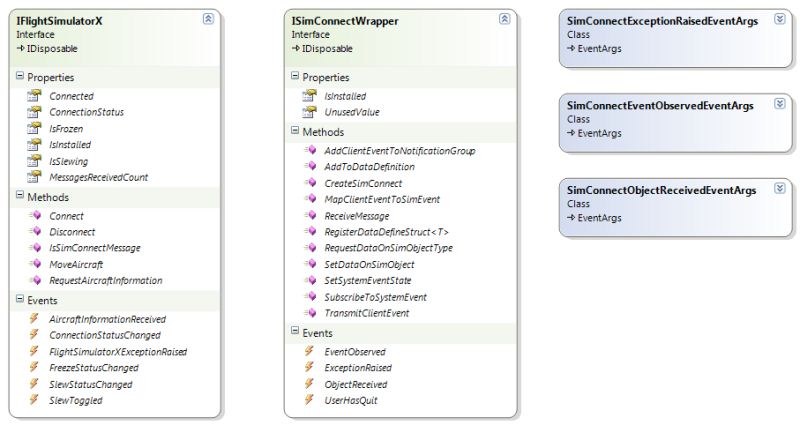Expand the SimConnectObjectReceivedEventArgs class box
Screen dimensions: 800x425
(779, 188)
